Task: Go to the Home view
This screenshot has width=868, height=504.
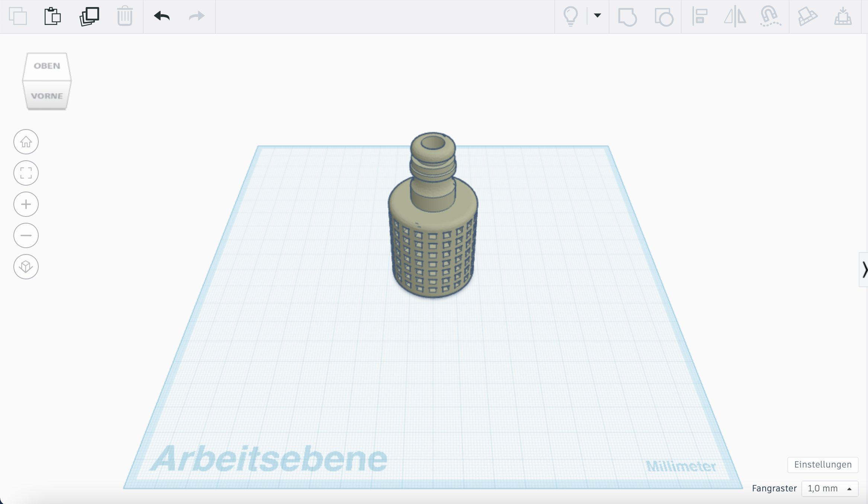Action: click(26, 142)
